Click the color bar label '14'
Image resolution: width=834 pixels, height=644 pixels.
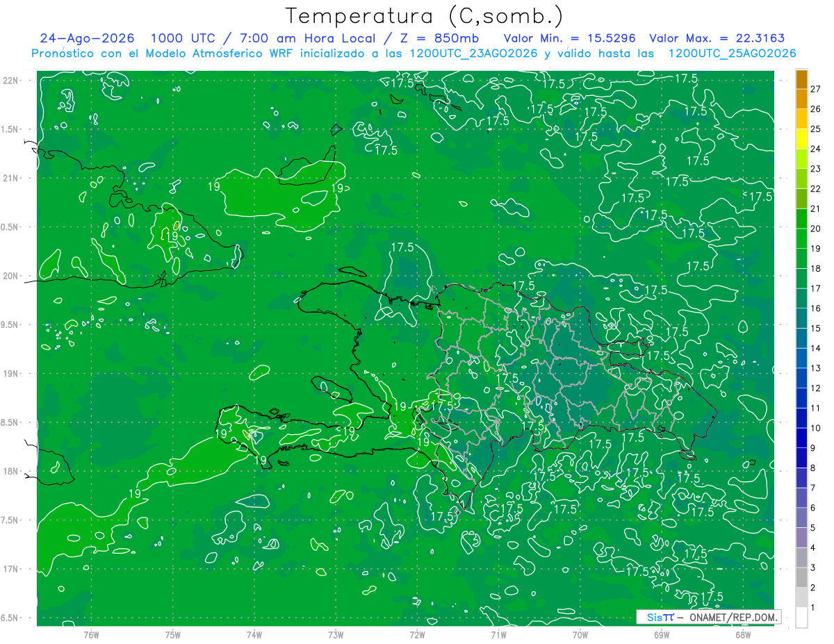(x=816, y=348)
